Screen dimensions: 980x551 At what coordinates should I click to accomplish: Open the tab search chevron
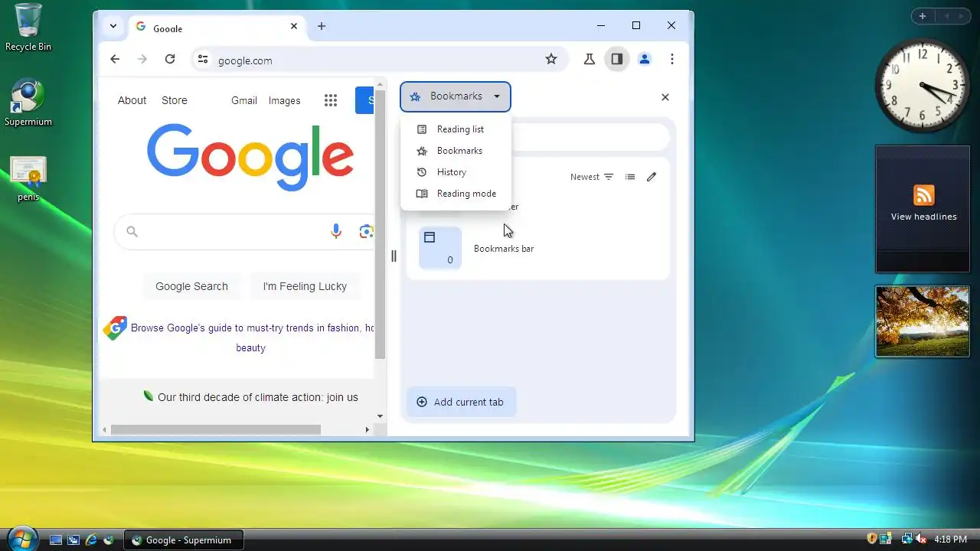(113, 26)
